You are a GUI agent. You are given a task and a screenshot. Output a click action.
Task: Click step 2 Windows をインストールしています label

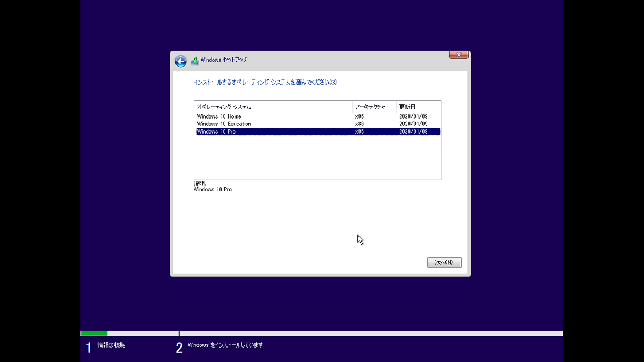point(225,345)
